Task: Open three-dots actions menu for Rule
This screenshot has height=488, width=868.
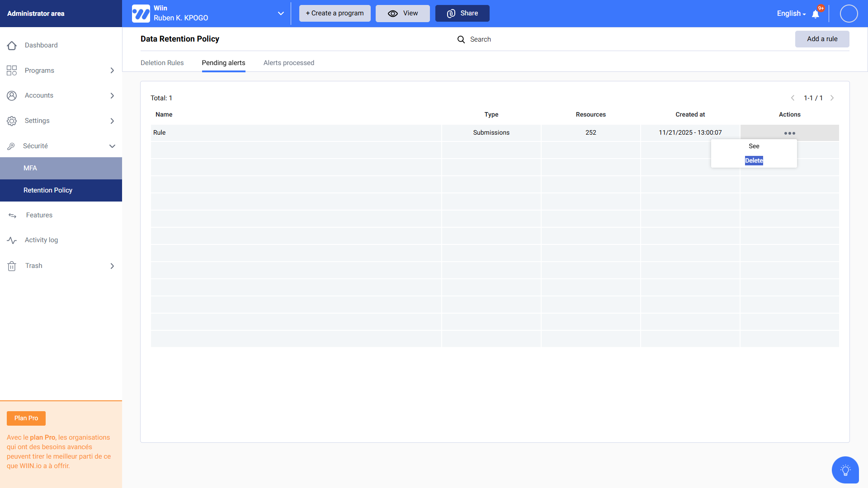Action: [789, 133]
